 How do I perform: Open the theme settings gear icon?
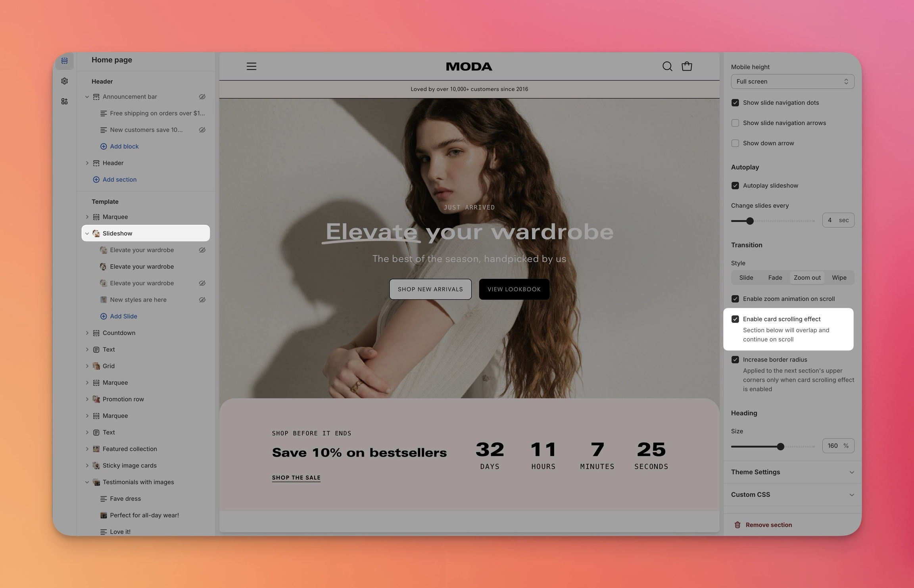(x=64, y=81)
